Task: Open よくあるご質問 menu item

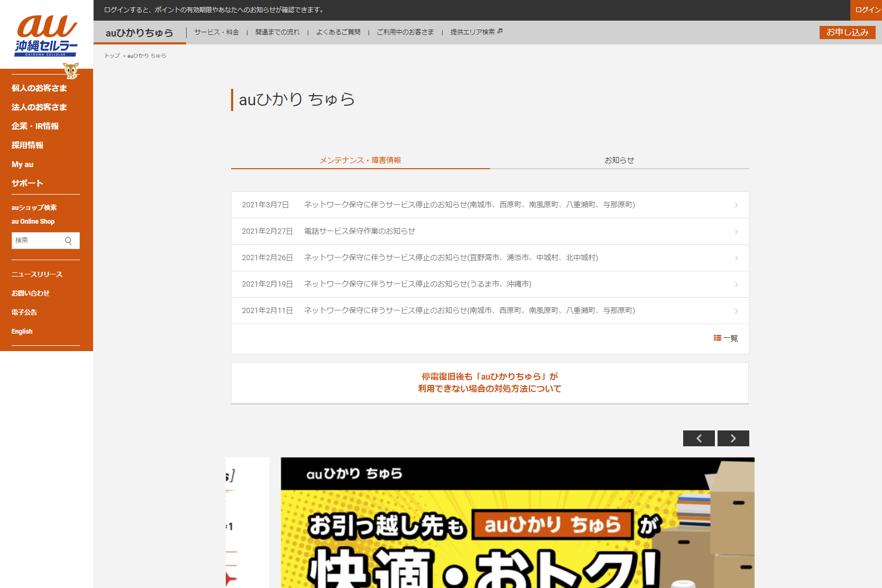Action: (338, 32)
